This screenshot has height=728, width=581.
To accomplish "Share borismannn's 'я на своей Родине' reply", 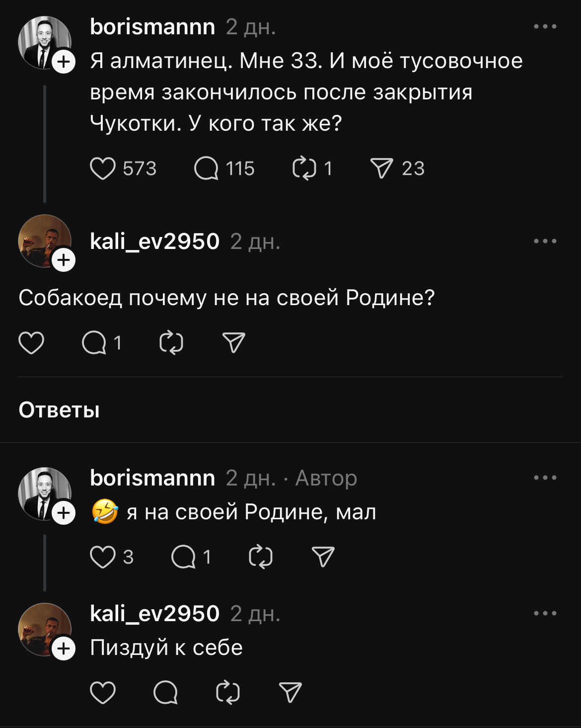I will point(323,557).
